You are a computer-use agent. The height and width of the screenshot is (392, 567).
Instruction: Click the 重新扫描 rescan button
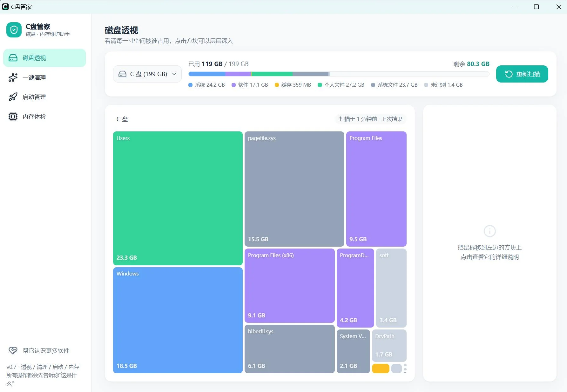(522, 74)
